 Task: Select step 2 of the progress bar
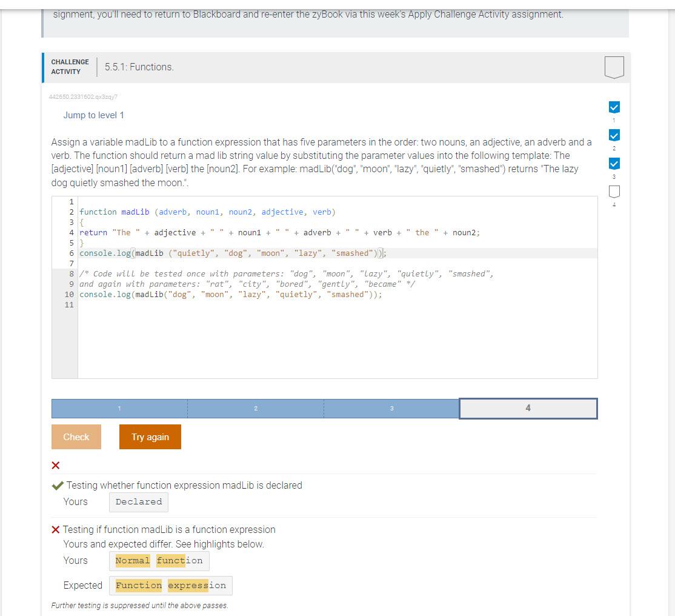pyautogui.click(x=256, y=408)
